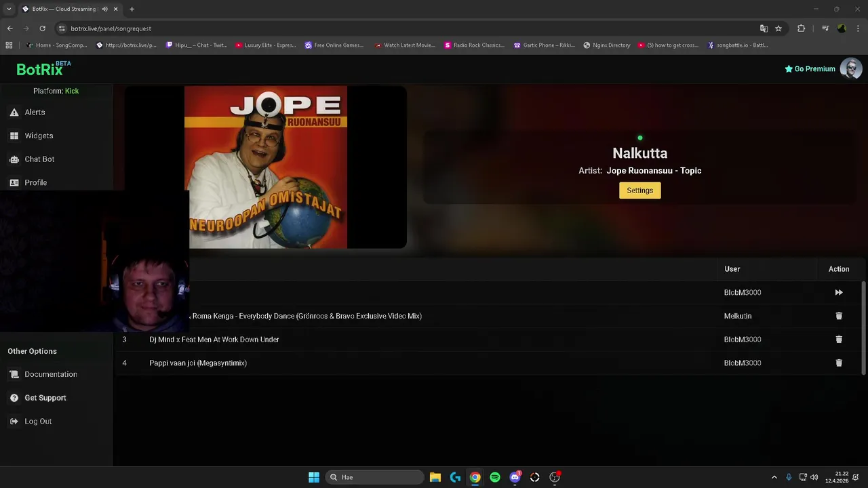Viewport: 868px width, 488px height.
Task: Click the browser address bar
Action: point(407,28)
